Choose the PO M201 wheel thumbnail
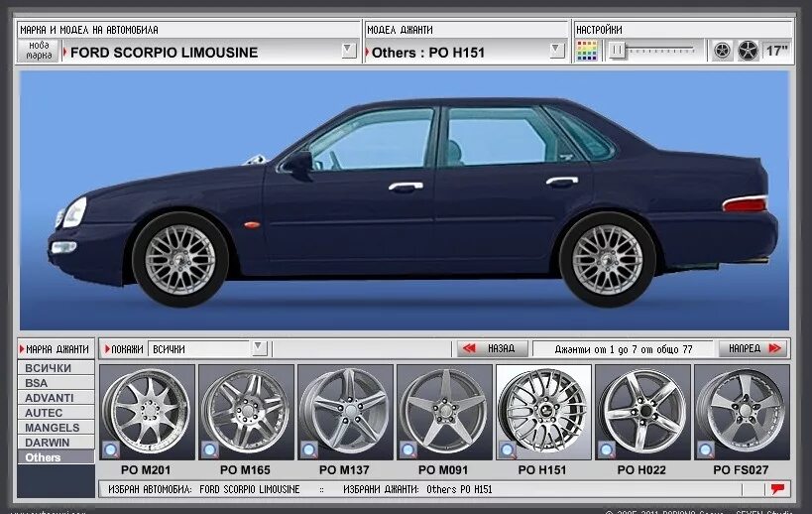This screenshot has height=514, width=812. [x=147, y=412]
